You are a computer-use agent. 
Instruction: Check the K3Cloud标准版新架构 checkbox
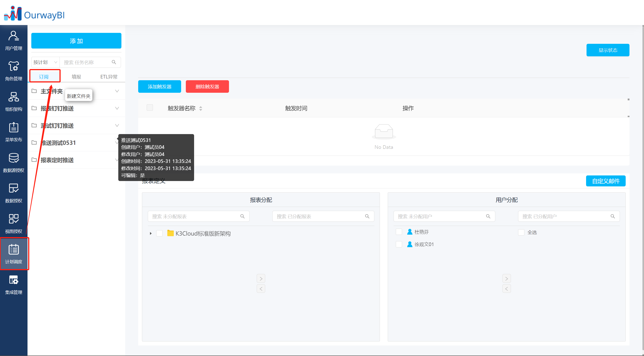pos(159,233)
